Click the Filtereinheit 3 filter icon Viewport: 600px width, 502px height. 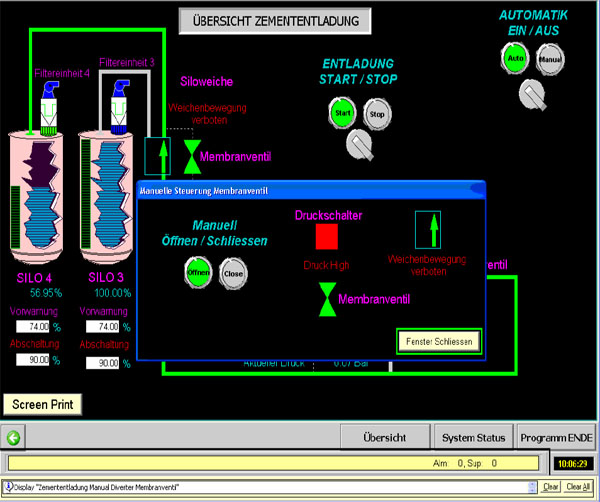coord(123,99)
